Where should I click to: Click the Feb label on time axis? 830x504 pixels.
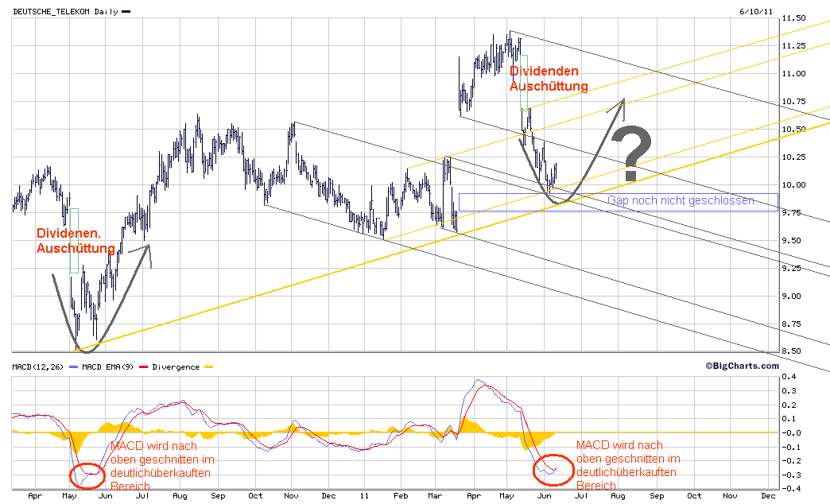(401, 496)
